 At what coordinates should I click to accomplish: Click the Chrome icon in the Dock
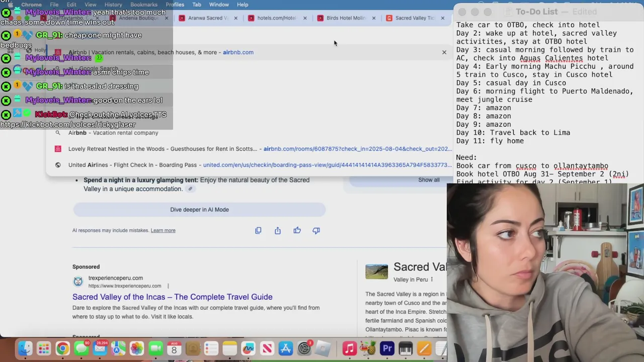62,348
